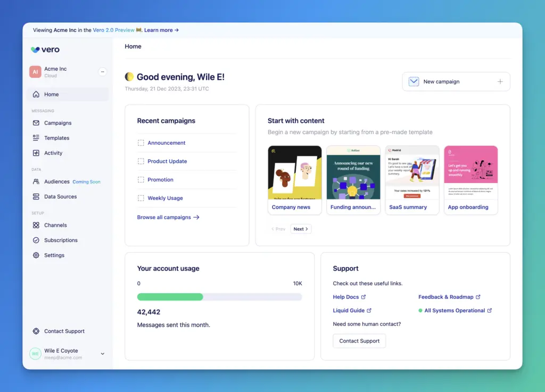Click the account usage progress bar
Image resolution: width=545 pixels, height=392 pixels.
coord(219,297)
